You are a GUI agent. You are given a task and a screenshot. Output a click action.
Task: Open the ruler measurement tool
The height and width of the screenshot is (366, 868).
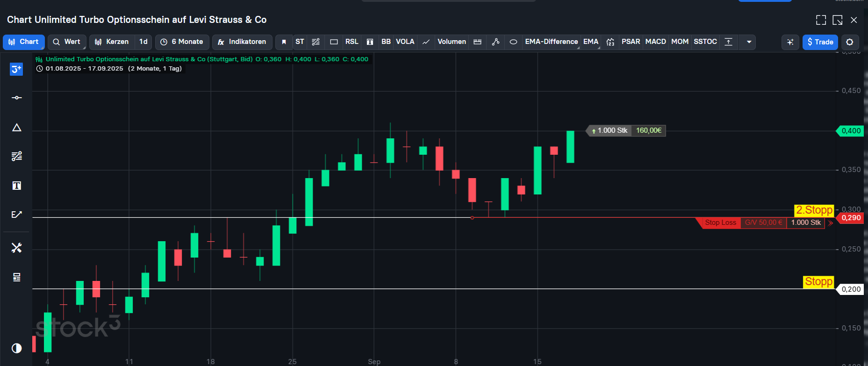[477, 42]
